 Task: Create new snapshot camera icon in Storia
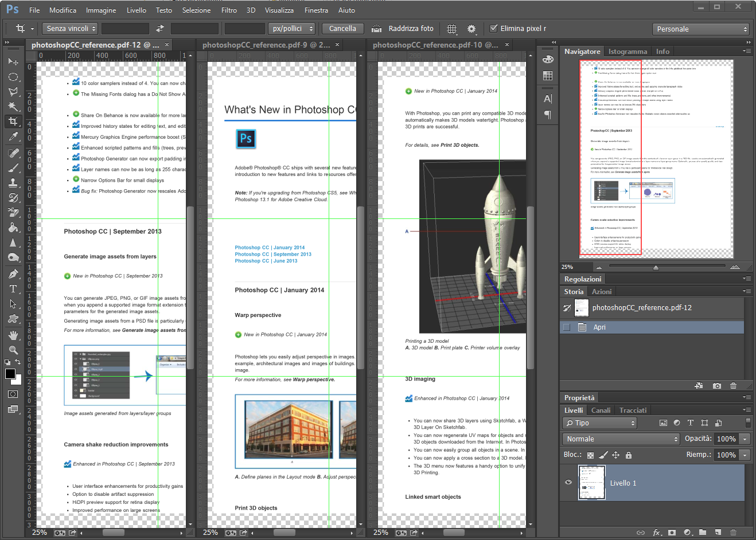click(716, 386)
